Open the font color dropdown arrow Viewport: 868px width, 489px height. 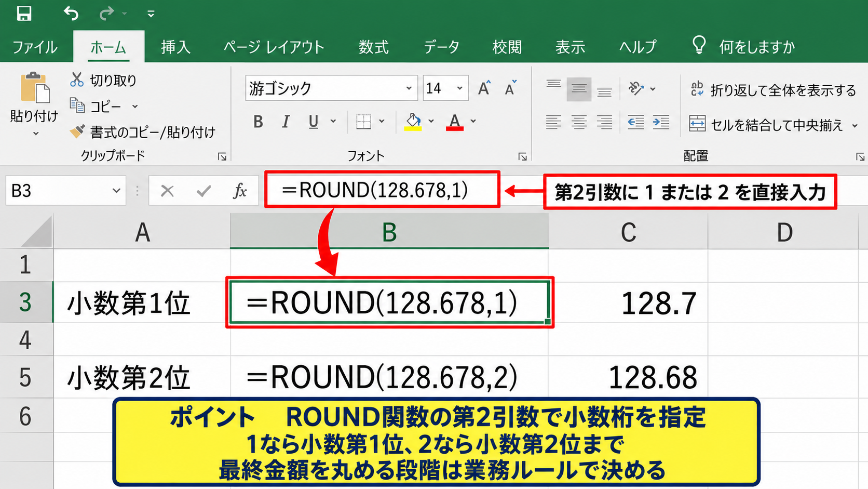[473, 121]
